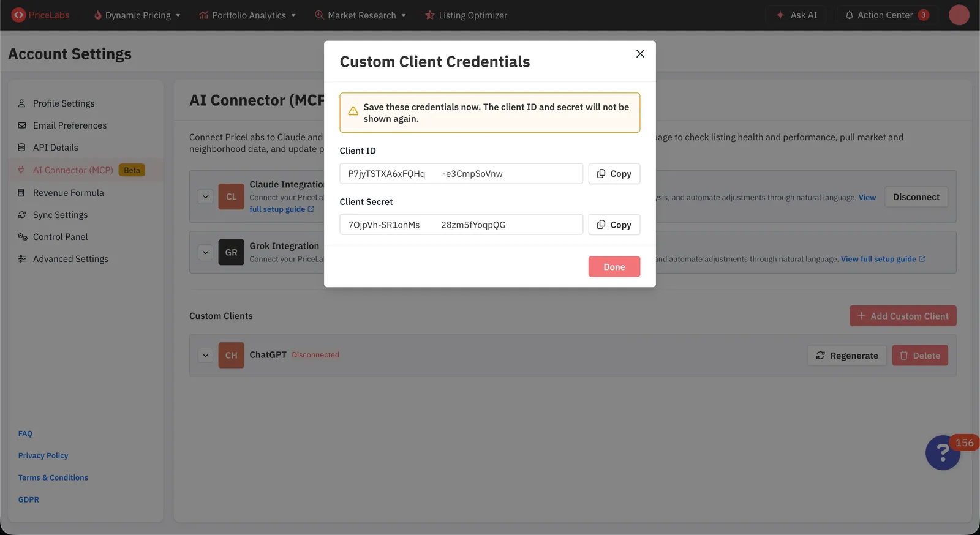The width and height of the screenshot is (980, 535).
Task: Click the CH ChatGPT client icon
Action: pos(231,355)
